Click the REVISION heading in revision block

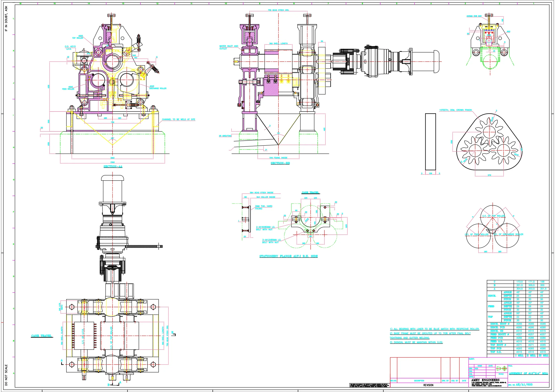click(428, 385)
